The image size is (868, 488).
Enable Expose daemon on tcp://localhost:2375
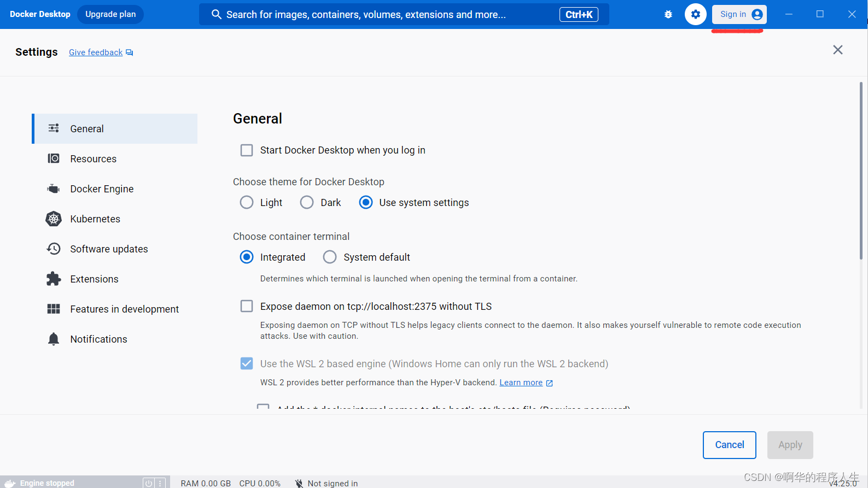[247, 306]
